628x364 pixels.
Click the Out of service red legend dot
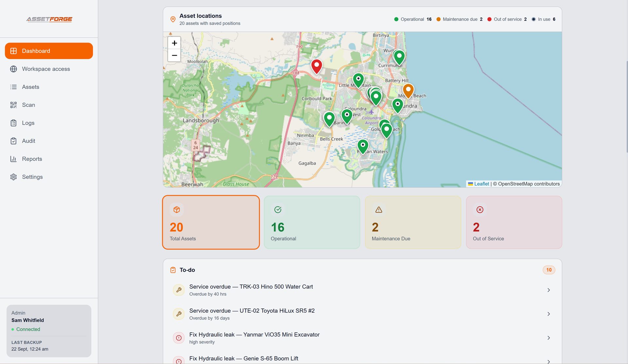(489, 19)
